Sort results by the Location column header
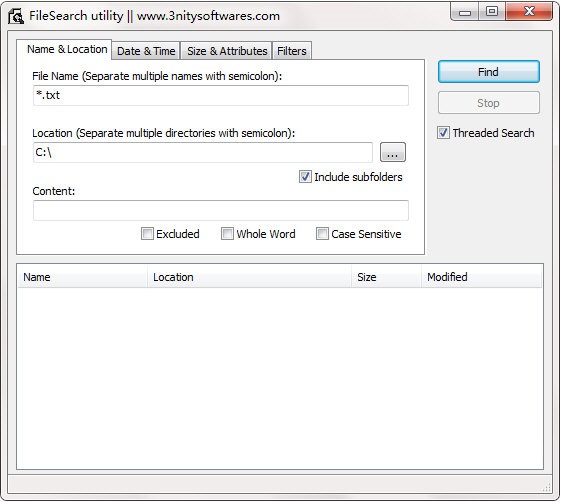This screenshot has height=502, width=561. [249, 277]
